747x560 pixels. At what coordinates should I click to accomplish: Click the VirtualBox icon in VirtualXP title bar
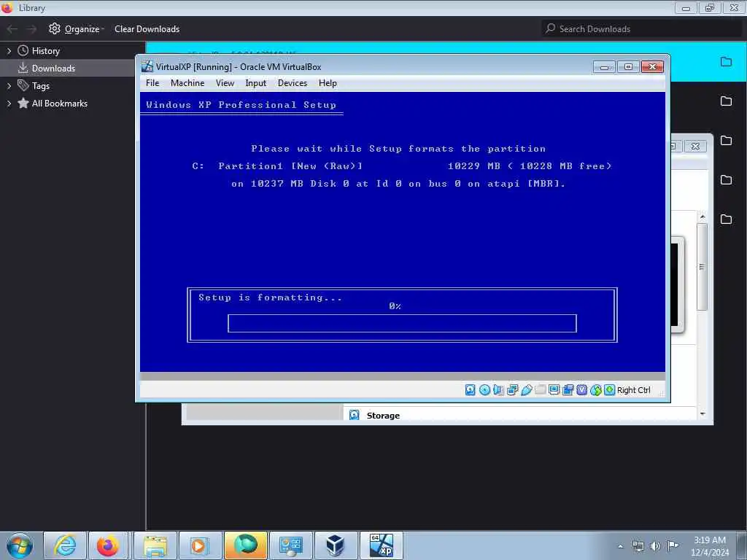pyautogui.click(x=147, y=66)
